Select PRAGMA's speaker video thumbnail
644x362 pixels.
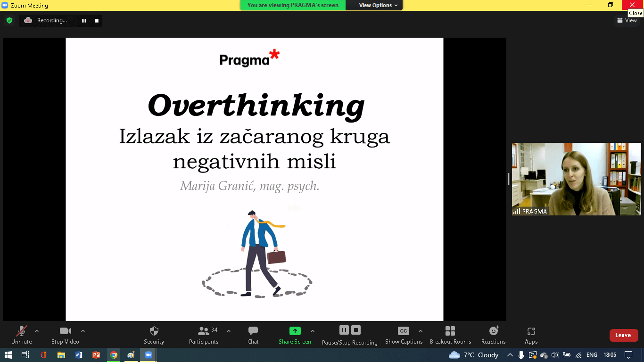577,179
